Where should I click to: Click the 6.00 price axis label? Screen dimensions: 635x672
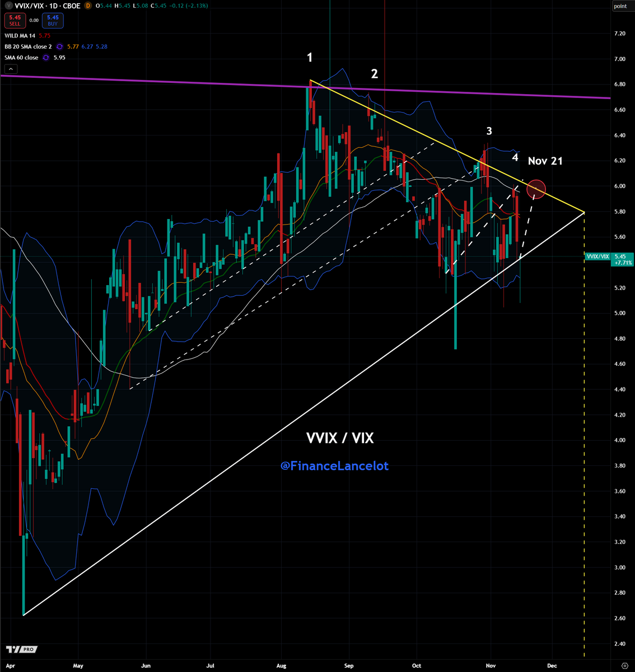(x=619, y=186)
